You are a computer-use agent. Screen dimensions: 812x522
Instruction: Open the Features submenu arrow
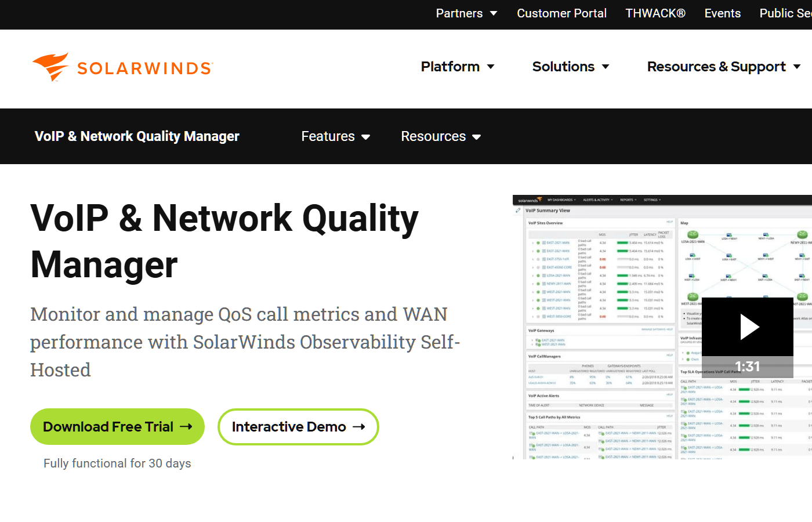tap(366, 137)
